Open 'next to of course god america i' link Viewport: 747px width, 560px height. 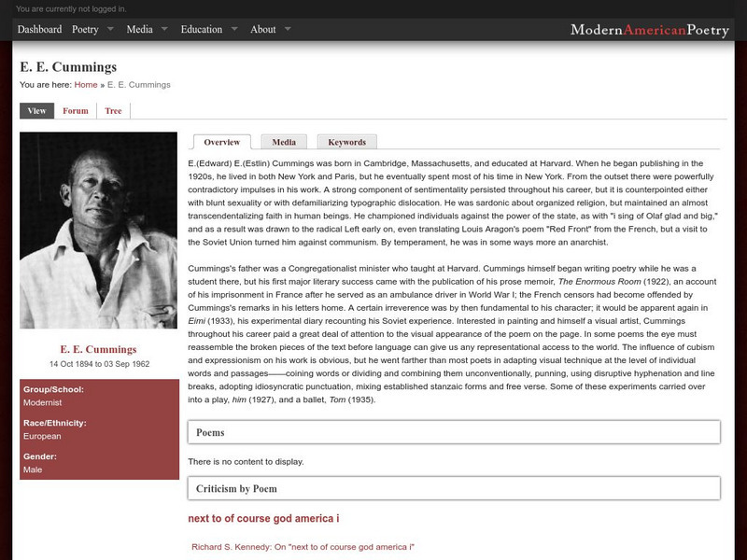(264, 519)
